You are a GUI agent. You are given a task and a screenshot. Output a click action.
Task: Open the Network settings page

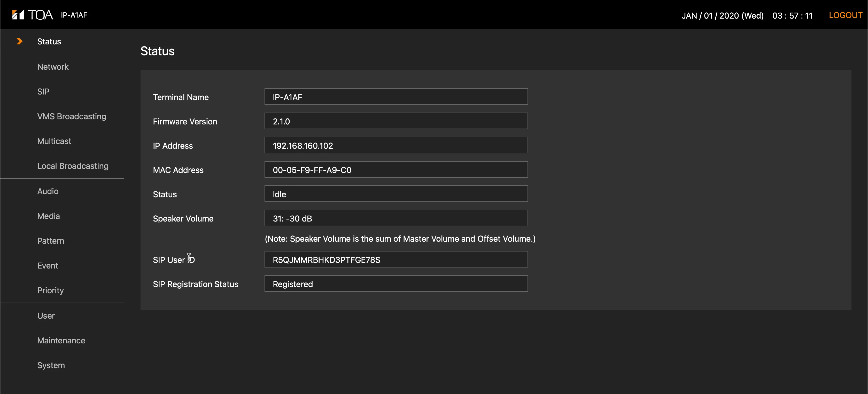coord(53,67)
